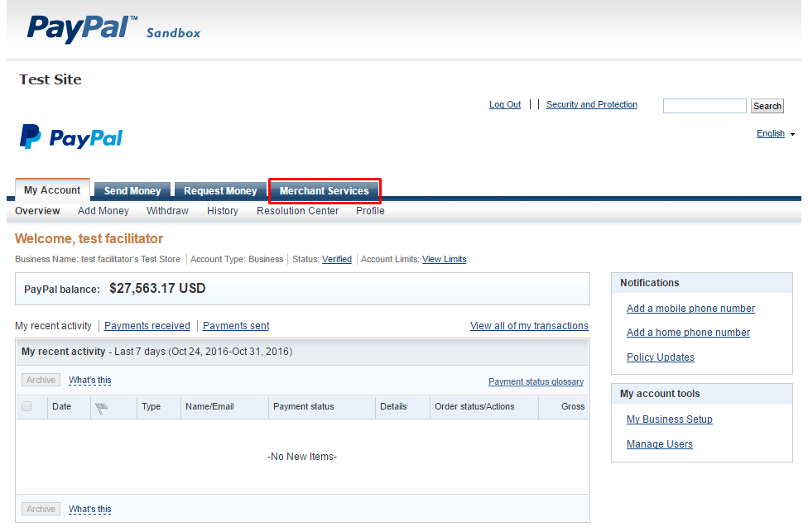The height and width of the screenshot is (532, 808).
Task: Go to Add Money submenu
Action: click(103, 211)
